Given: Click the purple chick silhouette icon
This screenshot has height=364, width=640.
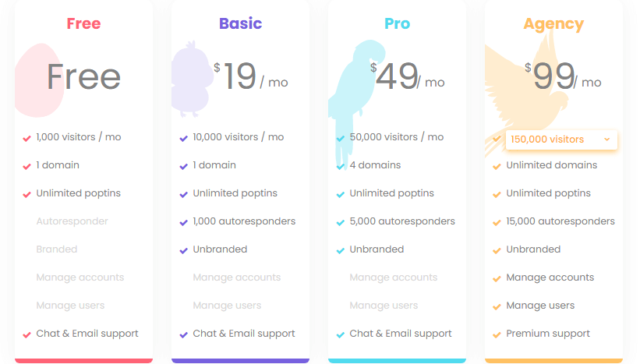Looking at the screenshot, I should point(192,79).
